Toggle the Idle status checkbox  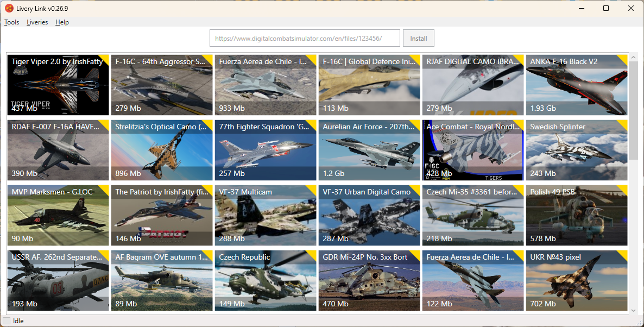click(x=7, y=321)
